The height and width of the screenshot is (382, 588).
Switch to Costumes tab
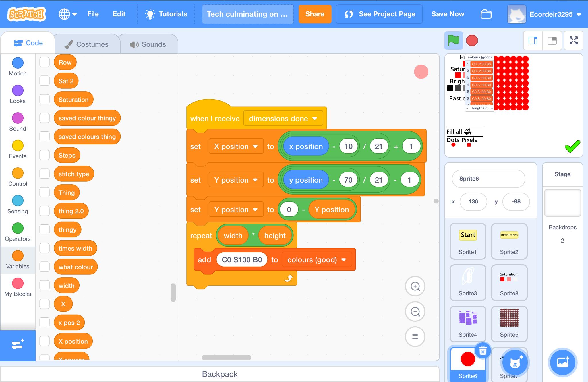[86, 44]
